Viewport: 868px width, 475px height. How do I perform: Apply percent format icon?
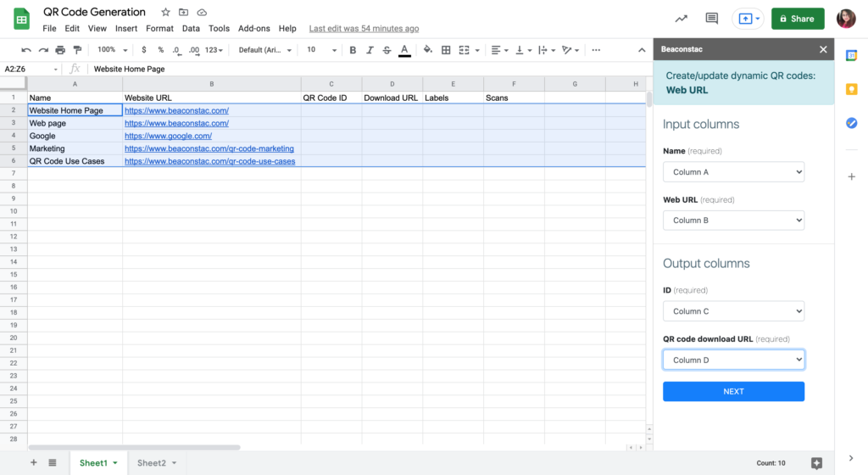point(160,50)
